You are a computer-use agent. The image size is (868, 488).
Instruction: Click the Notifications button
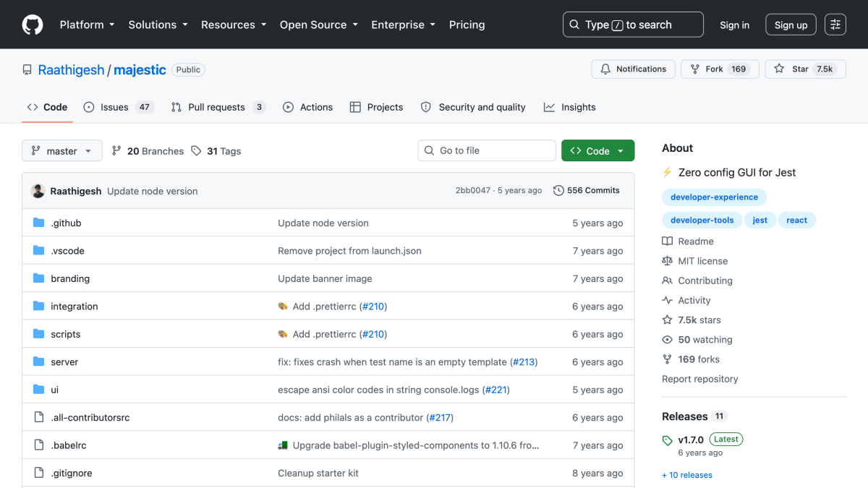634,69
